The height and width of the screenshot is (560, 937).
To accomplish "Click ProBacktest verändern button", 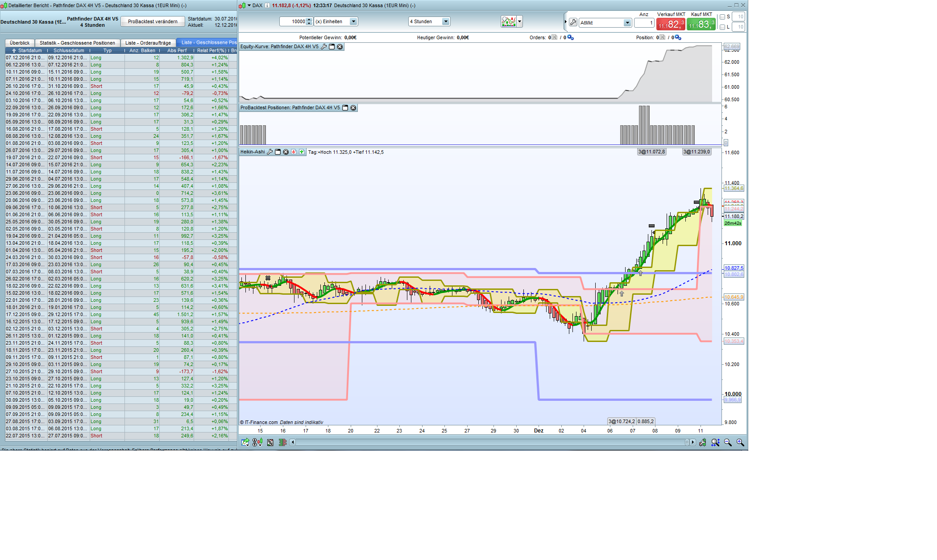I will pos(153,21).
